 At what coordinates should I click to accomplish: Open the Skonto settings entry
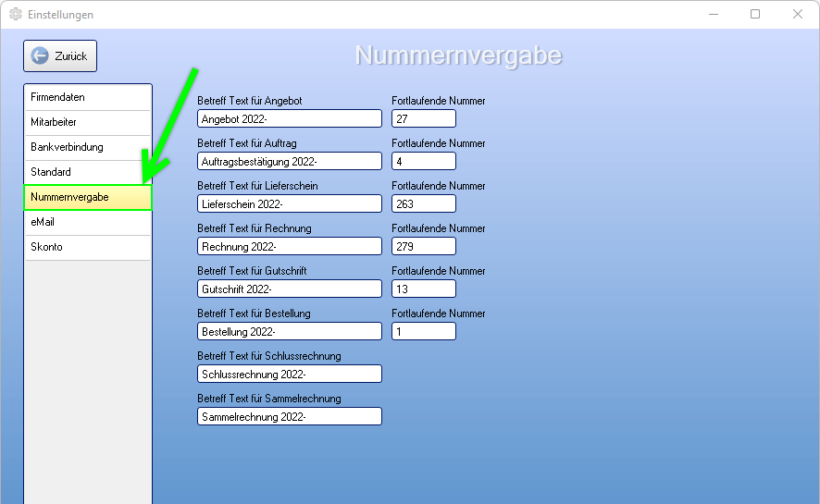coord(87,247)
